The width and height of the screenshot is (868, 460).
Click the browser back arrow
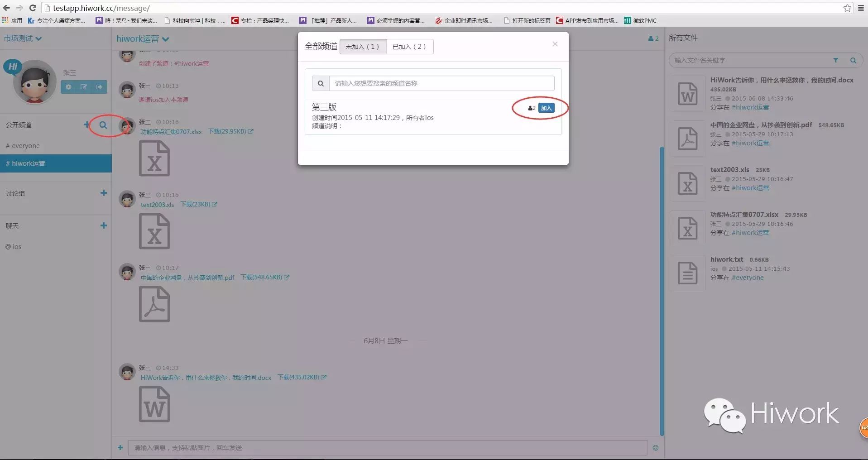(x=6, y=8)
